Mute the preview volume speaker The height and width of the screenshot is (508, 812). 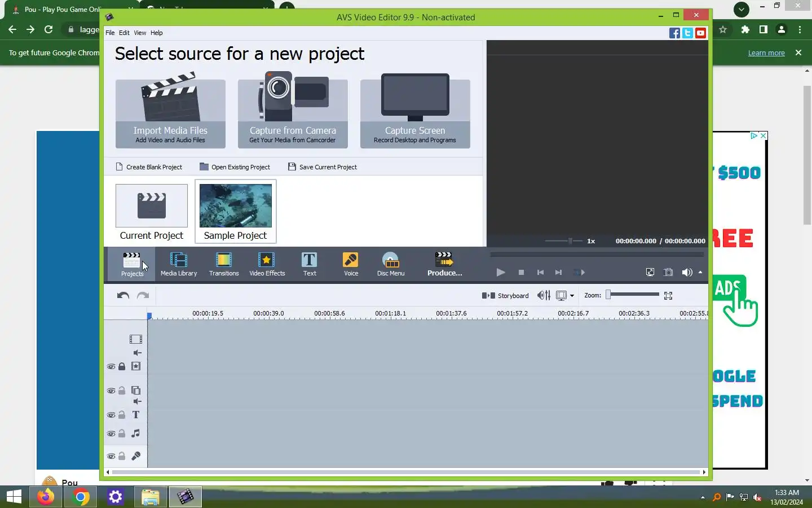pyautogui.click(x=686, y=272)
